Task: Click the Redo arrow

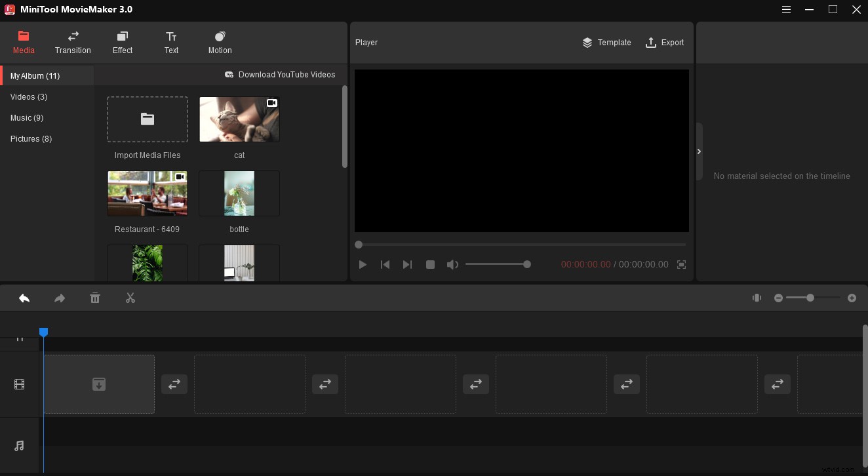Action: tap(60, 298)
